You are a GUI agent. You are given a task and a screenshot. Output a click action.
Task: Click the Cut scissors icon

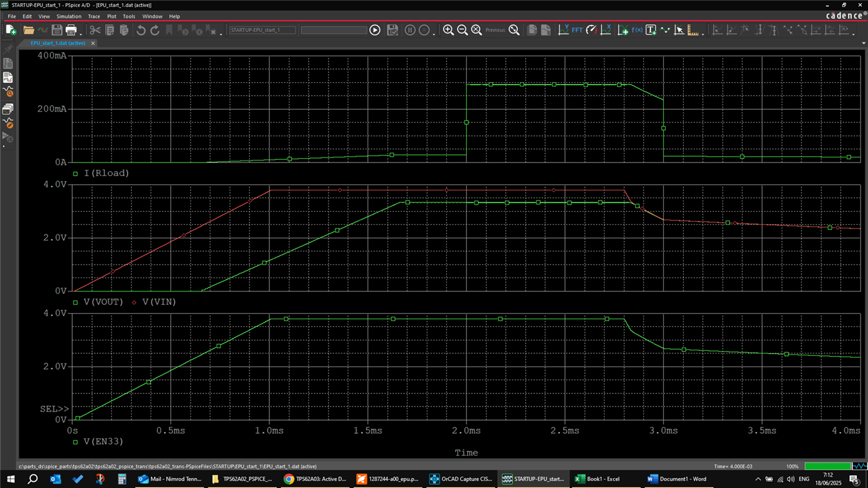95,30
